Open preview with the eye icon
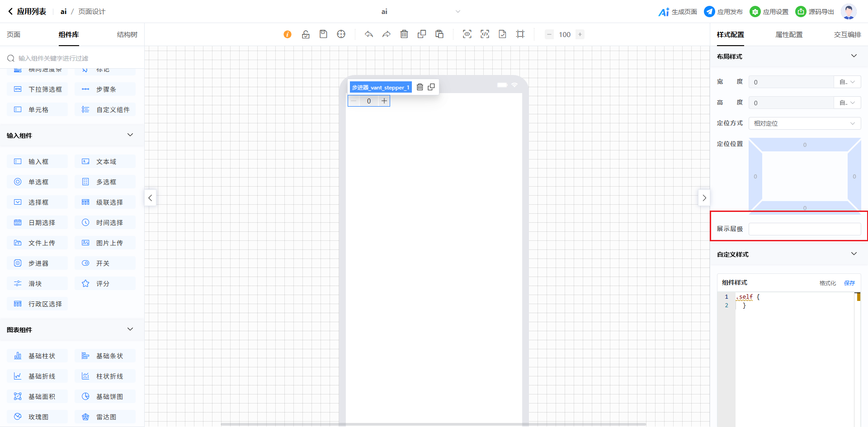 click(467, 34)
